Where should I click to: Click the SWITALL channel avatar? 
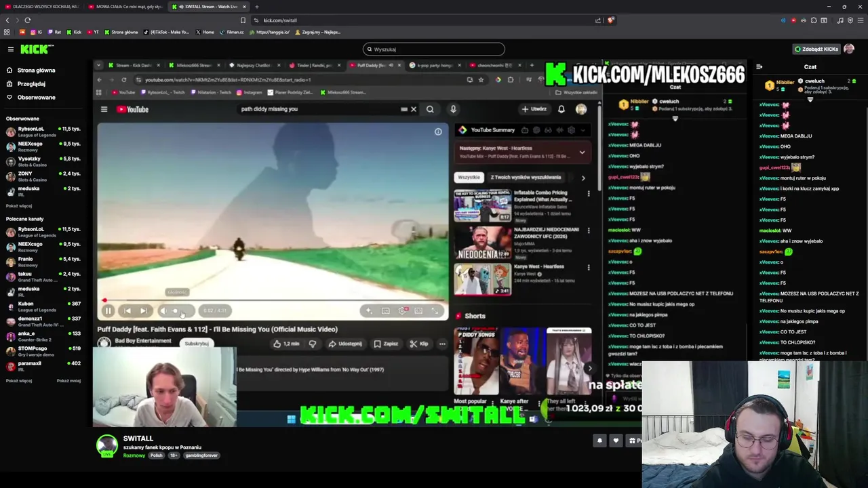(106, 445)
